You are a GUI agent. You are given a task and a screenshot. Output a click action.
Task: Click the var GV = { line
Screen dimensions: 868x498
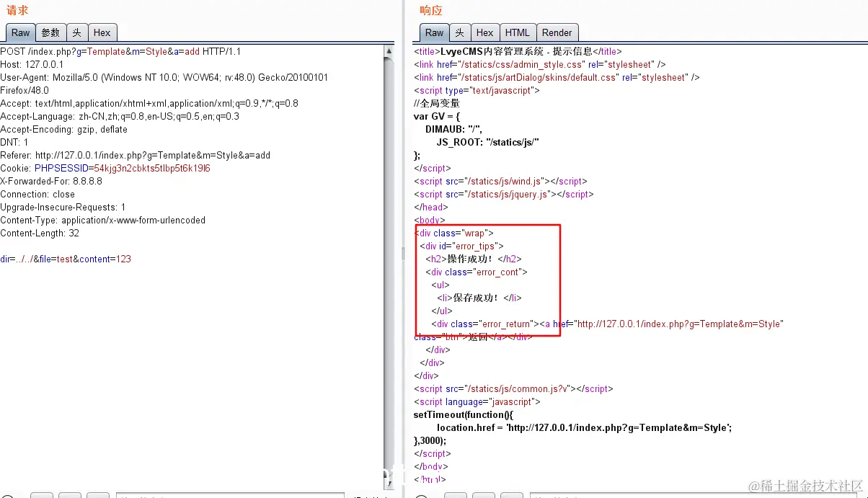click(x=437, y=117)
